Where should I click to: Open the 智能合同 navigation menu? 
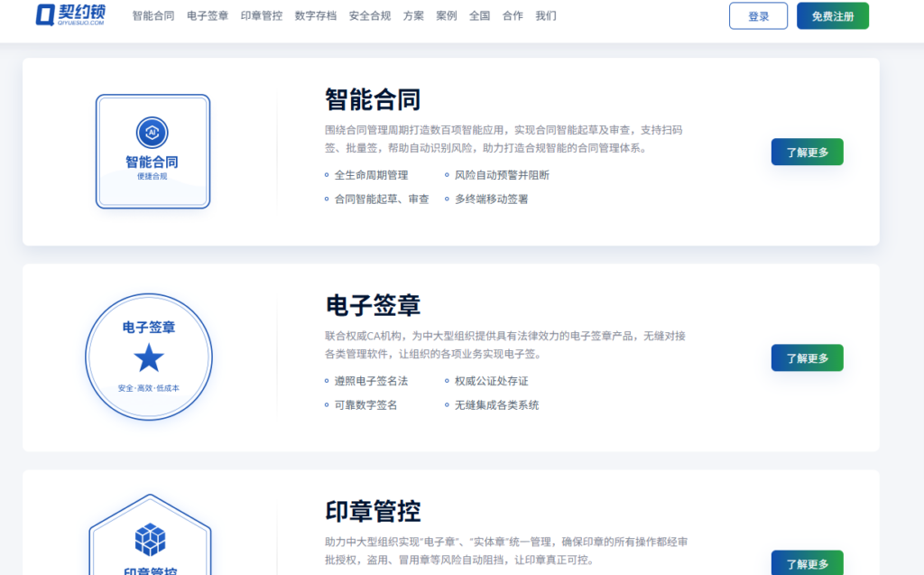(x=153, y=16)
